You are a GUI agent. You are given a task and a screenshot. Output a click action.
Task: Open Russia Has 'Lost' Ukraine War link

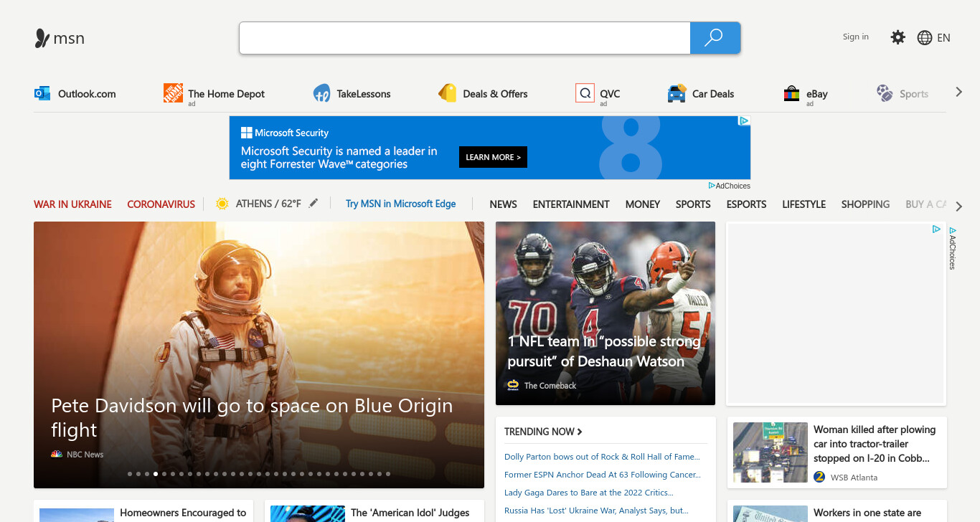point(596,511)
